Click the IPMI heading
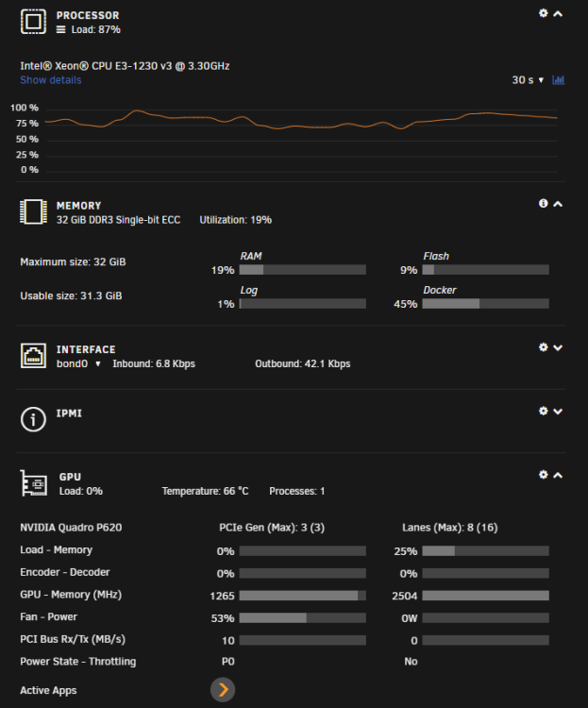 69,413
